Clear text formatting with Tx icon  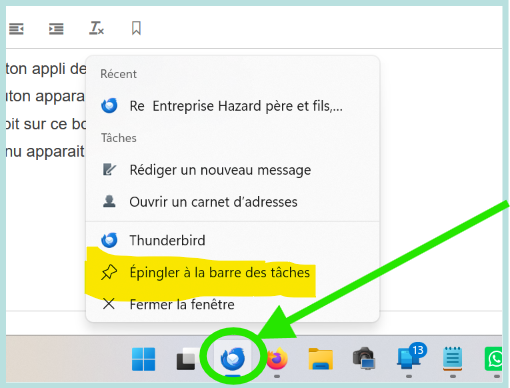pyautogui.click(x=96, y=28)
